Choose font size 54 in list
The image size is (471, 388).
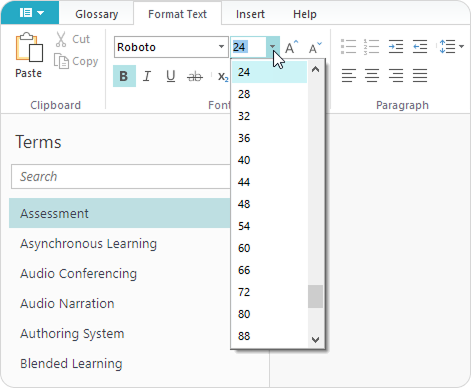coord(269,226)
